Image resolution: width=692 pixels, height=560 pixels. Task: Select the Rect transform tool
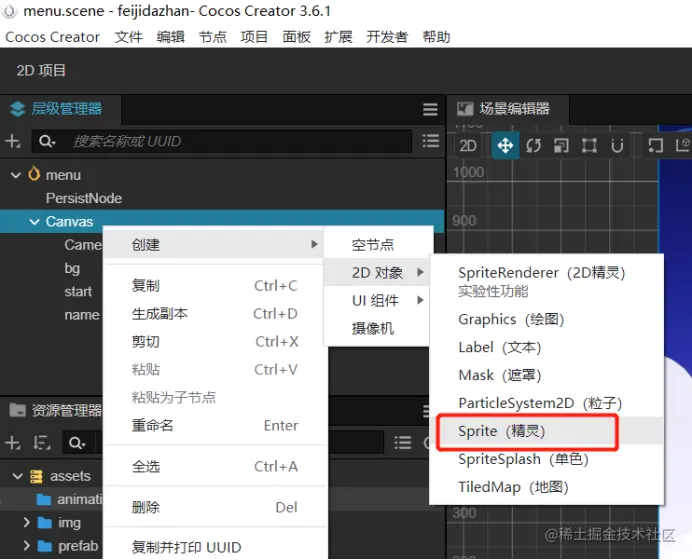(589, 145)
